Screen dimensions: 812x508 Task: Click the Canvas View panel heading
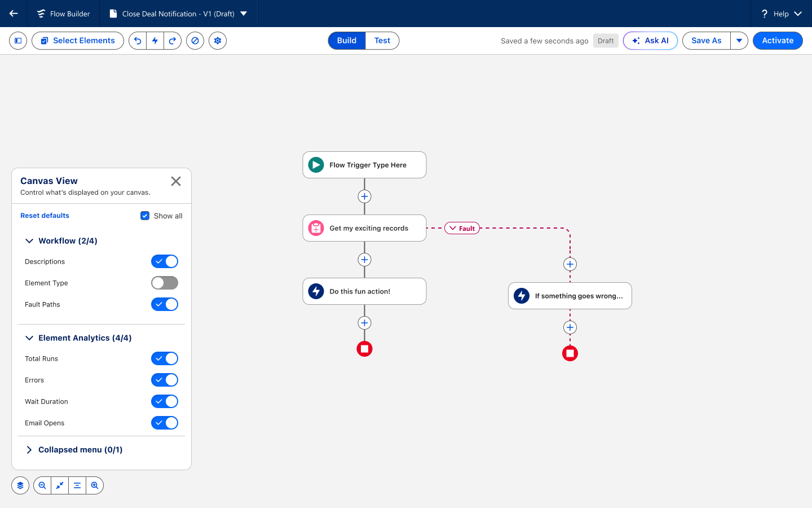pos(49,181)
